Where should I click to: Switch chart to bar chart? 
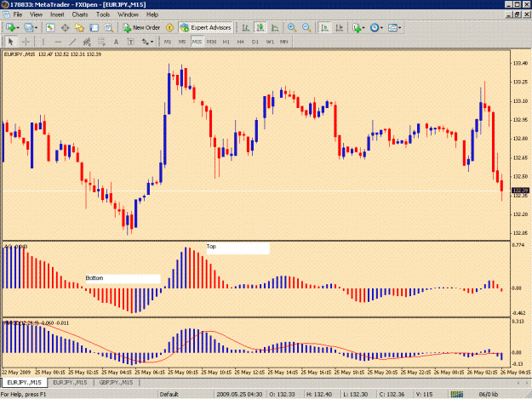click(245, 28)
